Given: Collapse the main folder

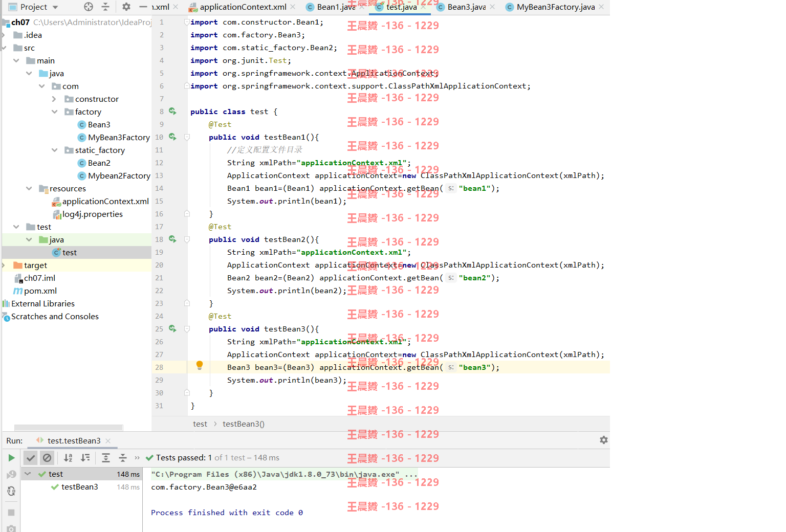Looking at the screenshot, I should [x=16, y=60].
